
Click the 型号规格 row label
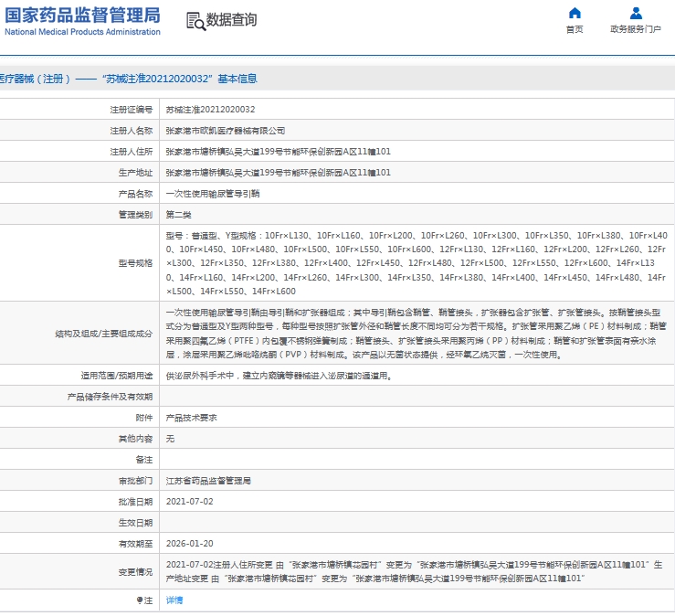coord(135,263)
